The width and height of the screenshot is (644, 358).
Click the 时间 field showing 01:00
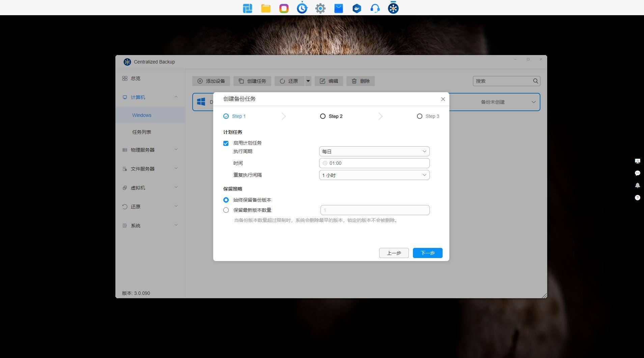[x=374, y=163]
